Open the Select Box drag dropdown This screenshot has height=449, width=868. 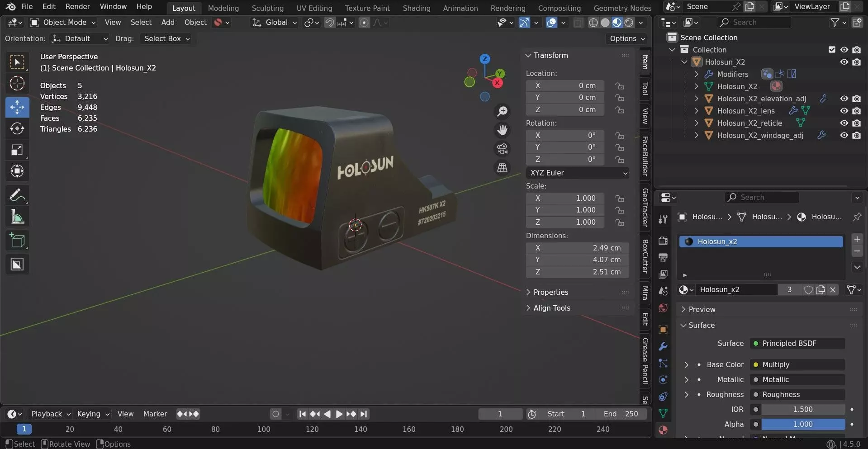pos(166,38)
